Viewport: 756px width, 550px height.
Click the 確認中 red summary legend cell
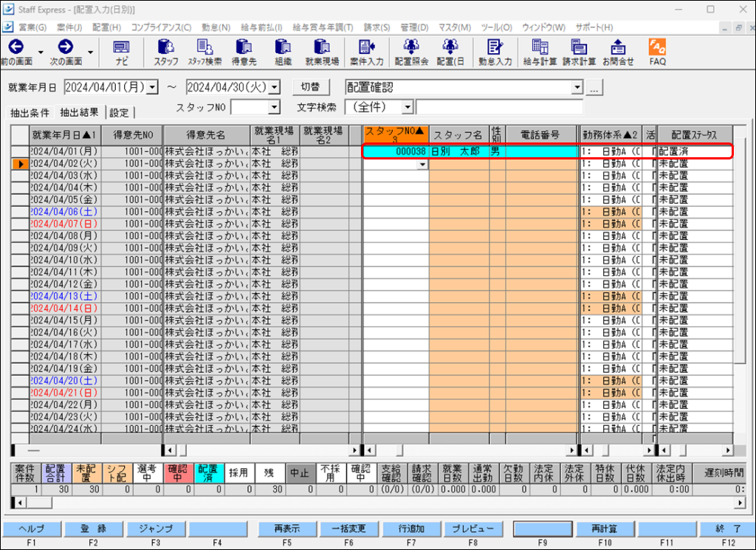pyautogui.click(x=178, y=473)
